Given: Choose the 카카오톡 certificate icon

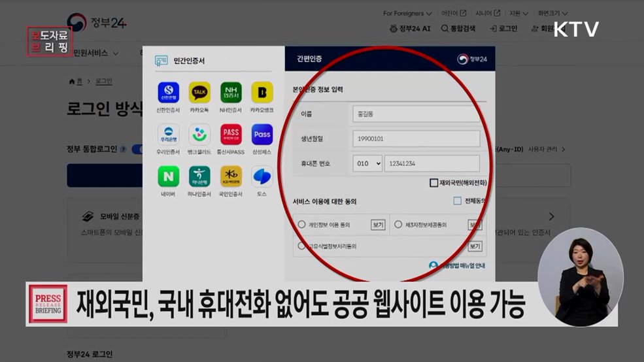Looking at the screenshot, I should (199, 92).
